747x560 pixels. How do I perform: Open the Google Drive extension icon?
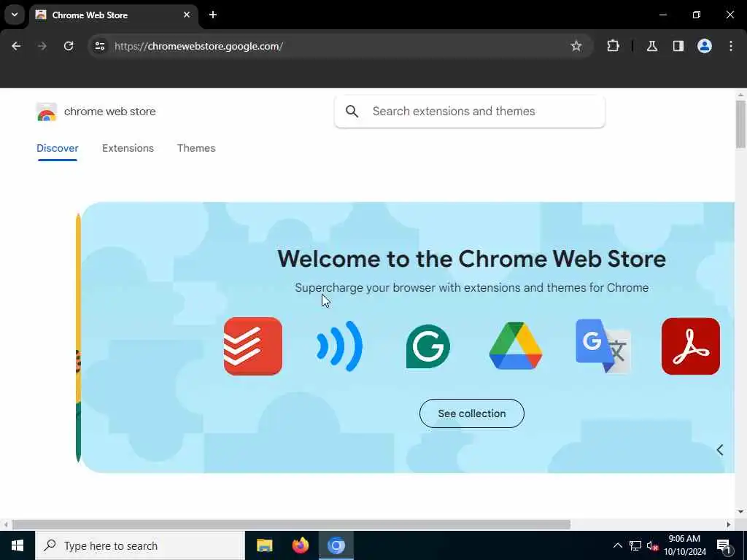tap(516, 346)
